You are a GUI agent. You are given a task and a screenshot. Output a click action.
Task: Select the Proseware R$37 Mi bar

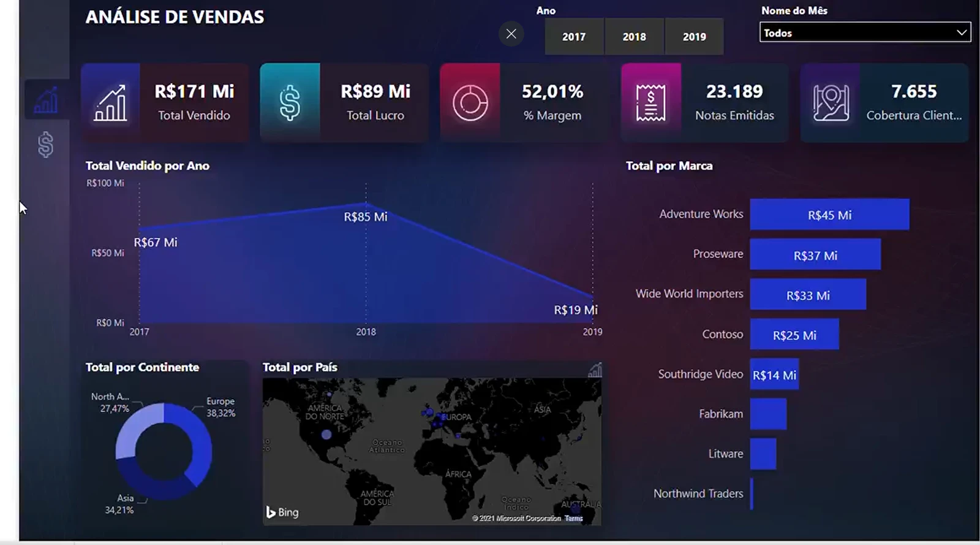[x=815, y=254]
